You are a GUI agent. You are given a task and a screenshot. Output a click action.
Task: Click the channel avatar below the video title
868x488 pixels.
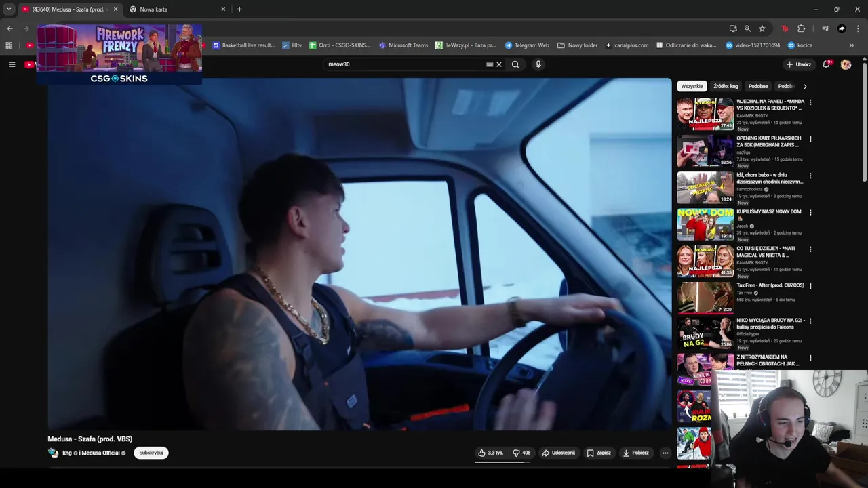(x=53, y=453)
